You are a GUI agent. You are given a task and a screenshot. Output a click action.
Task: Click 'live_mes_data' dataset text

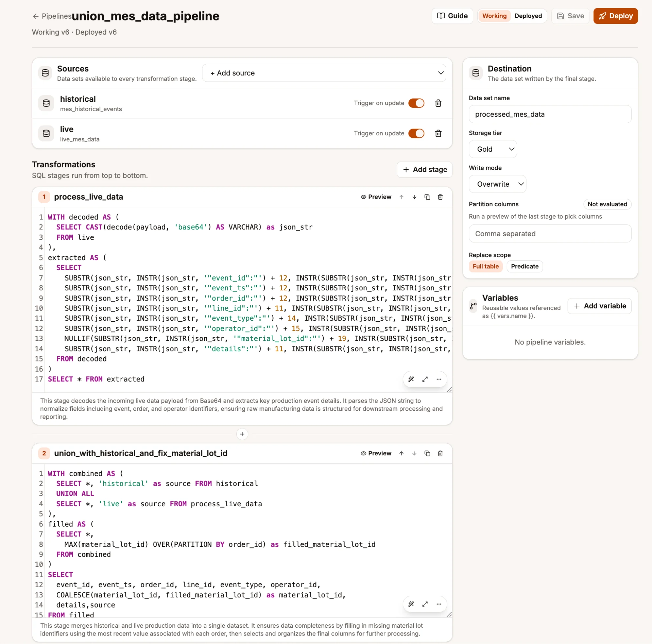pos(80,139)
